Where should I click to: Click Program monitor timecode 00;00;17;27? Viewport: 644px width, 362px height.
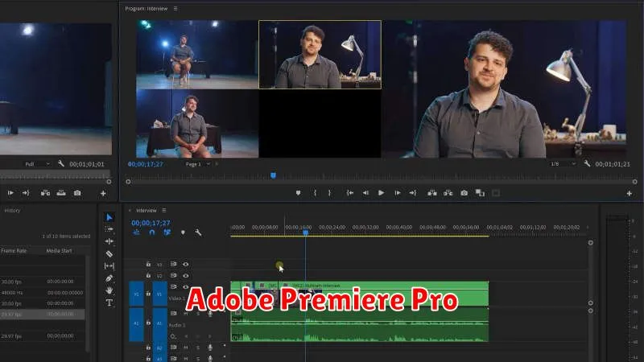click(x=146, y=164)
